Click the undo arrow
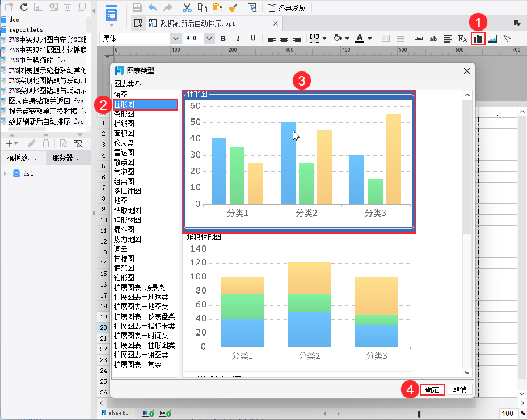Viewport: 527px width, 420px height. point(153,8)
